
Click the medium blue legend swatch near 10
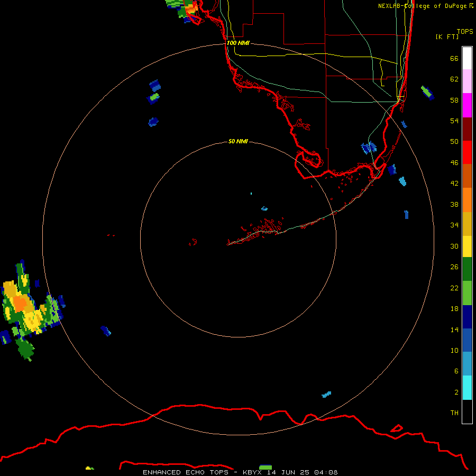point(467,340)
